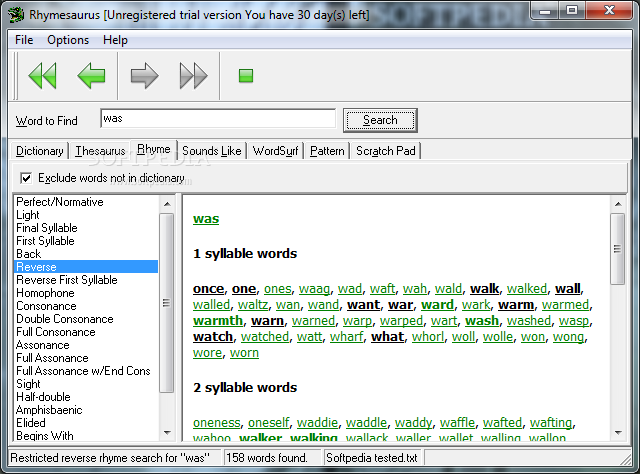Go forward with the gray right arrow
The height and width of the screenshot is (474, 640).
coord(144,76)
